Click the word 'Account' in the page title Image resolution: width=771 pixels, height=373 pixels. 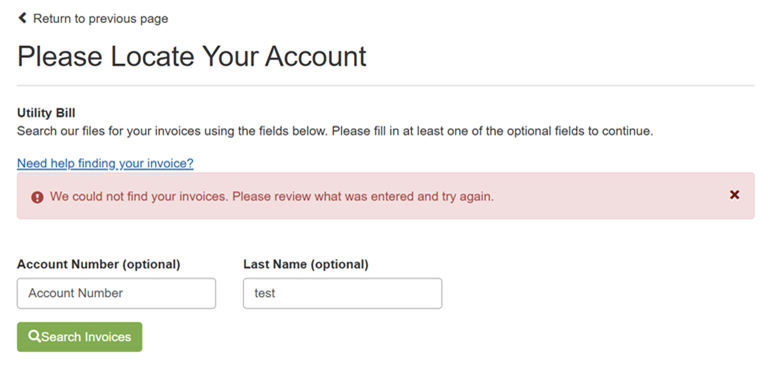coord(316,56)
